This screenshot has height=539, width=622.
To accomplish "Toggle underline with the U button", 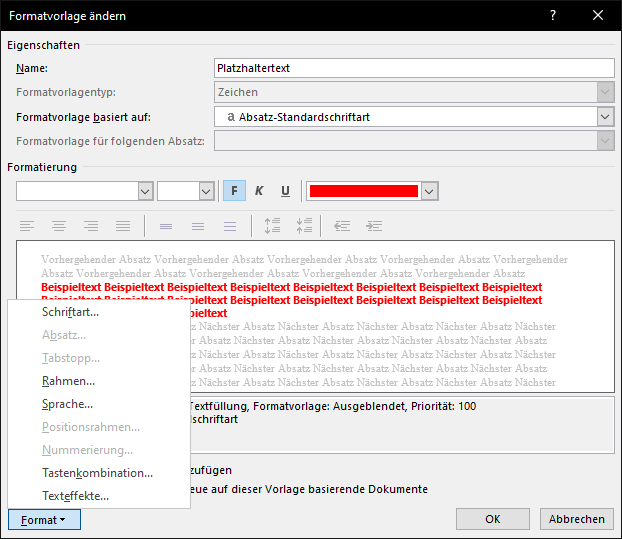I will click(285, 191).
